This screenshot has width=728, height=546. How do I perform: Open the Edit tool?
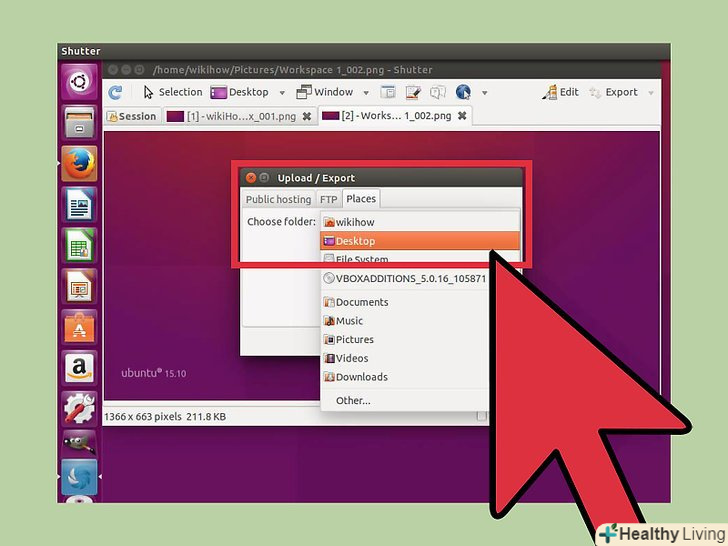pos(560,92)
